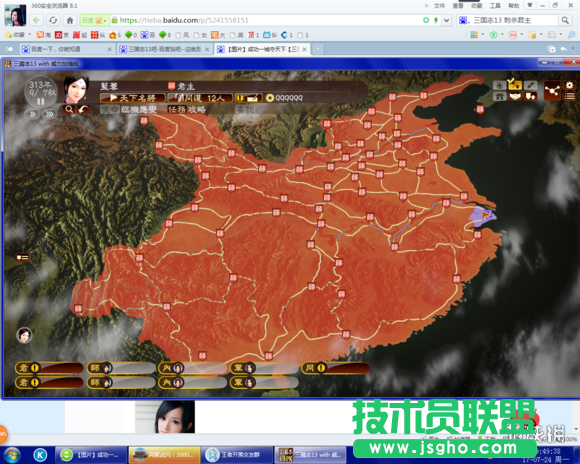Close the 三国志13吧 tab
Screen dimensions: 580x464
tap(207, 49)
